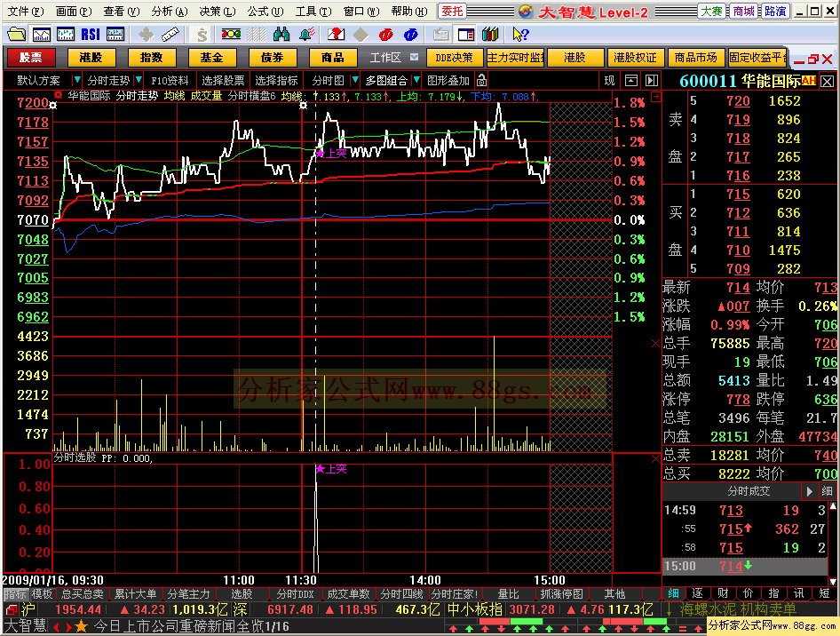This screenshot has width=840, height=636.
Task: Switch to the 指数 market tab
Action: point(151,58)
